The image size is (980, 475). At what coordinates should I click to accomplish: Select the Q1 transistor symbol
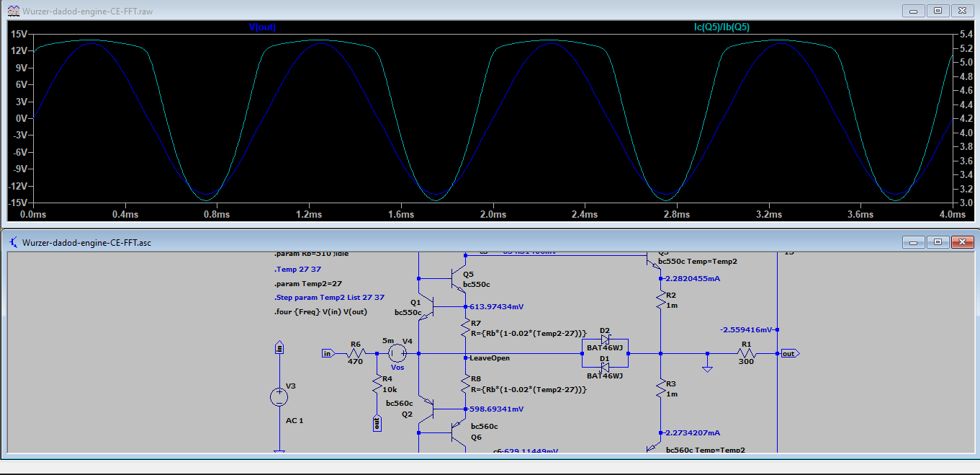[x=425, y=308]
